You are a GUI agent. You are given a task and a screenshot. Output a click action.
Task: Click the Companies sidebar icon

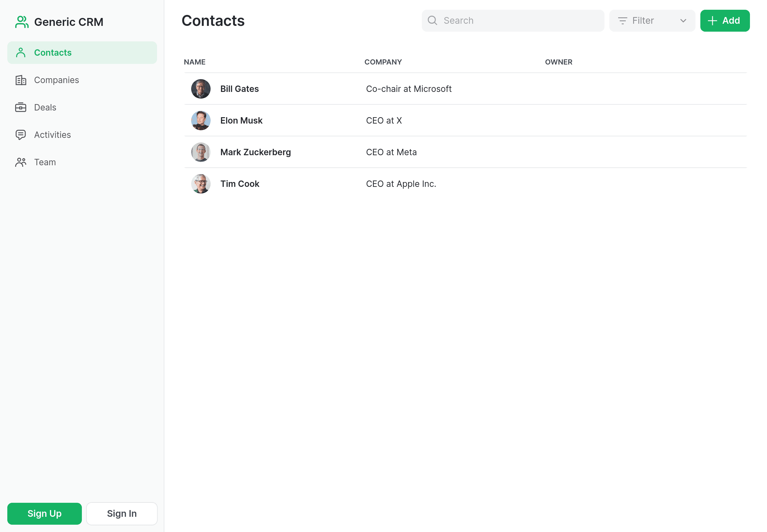tap(20, 80)
